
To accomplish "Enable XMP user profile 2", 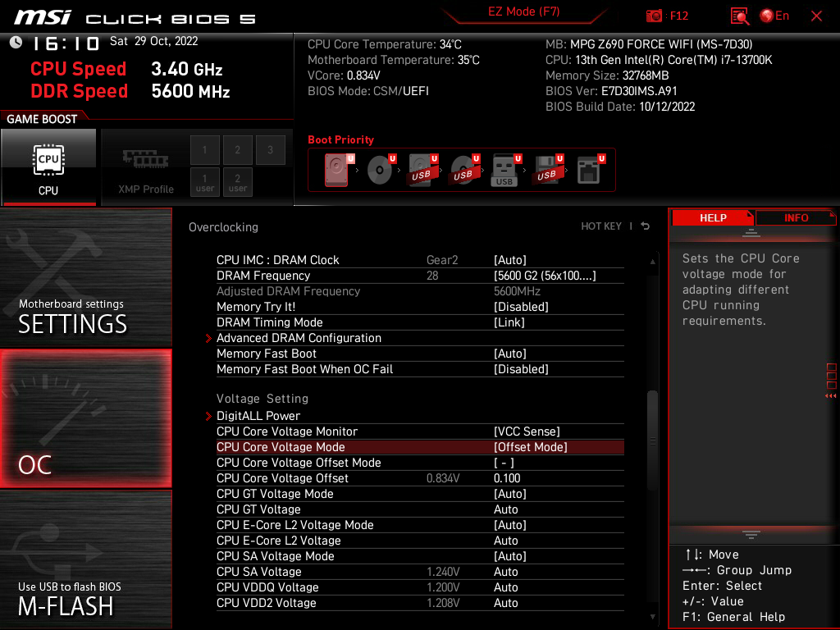I will [x=238, y=181].
